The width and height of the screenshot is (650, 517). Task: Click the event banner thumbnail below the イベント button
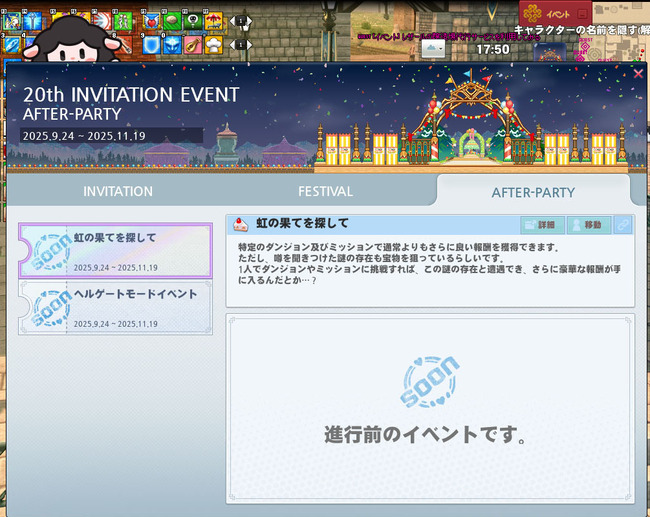coord(550,52)
